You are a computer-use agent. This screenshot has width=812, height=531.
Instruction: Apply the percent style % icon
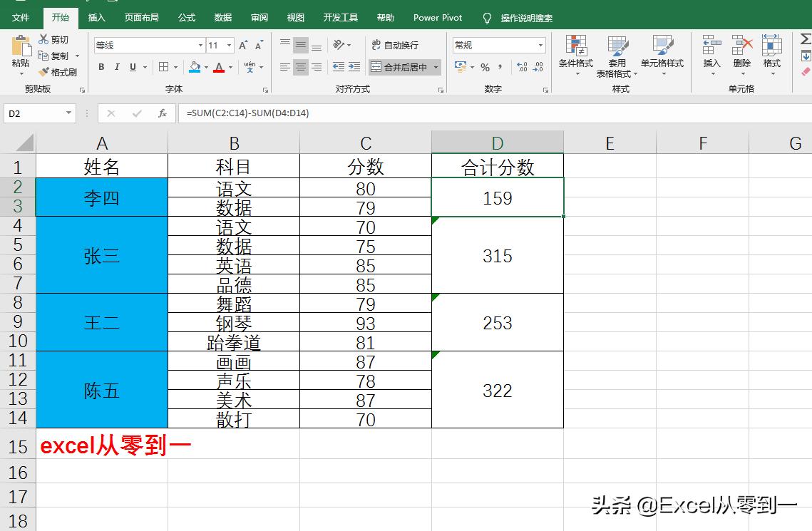pos(484,68)
